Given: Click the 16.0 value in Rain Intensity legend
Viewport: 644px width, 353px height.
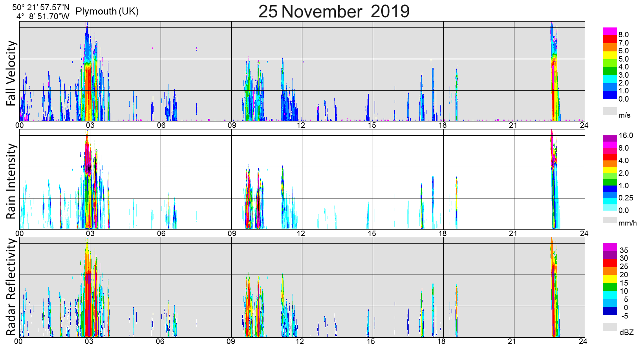Looking at the screenshot, I should (626, 136).
